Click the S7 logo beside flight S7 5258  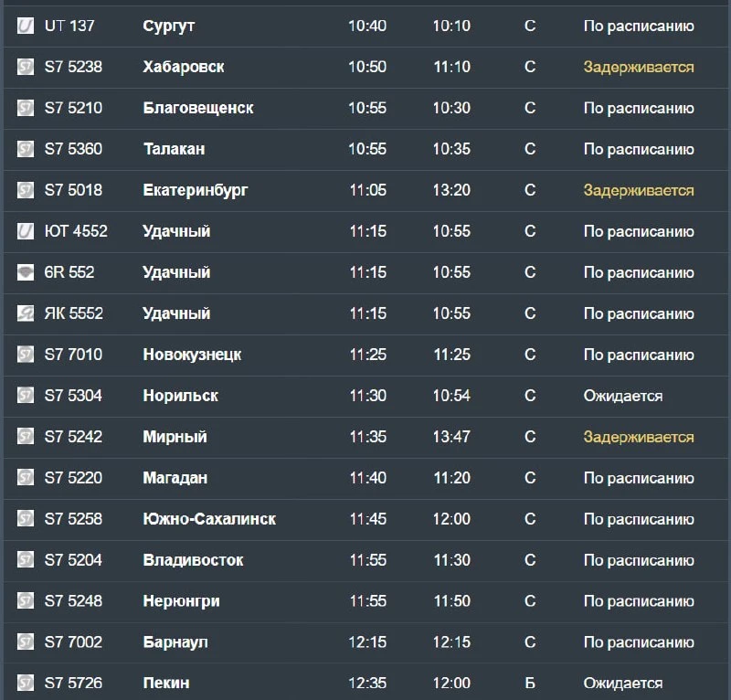[26, 518]
